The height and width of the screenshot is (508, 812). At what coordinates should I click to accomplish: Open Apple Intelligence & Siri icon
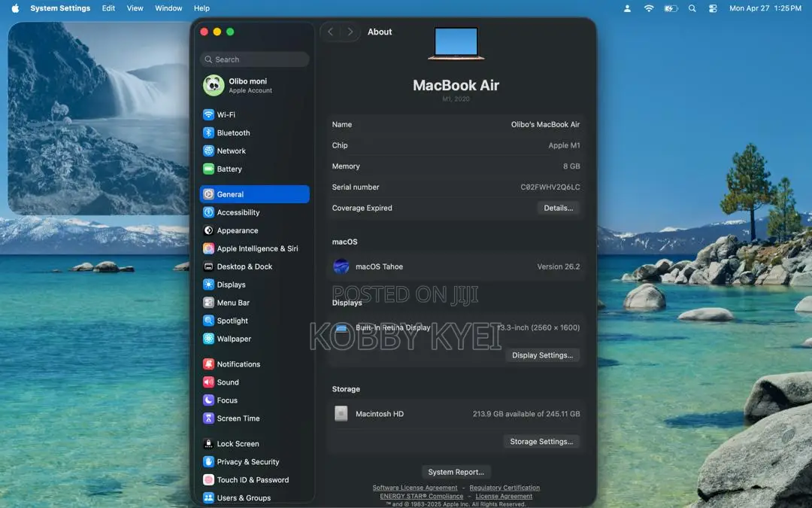(208, 249)
